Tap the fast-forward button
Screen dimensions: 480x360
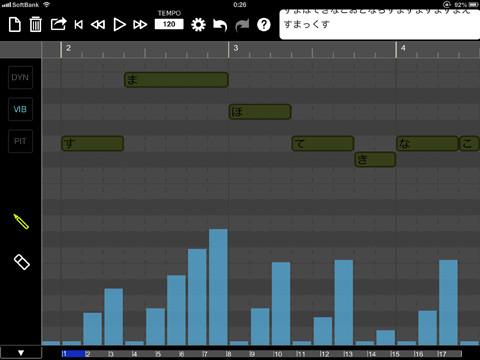140,25
